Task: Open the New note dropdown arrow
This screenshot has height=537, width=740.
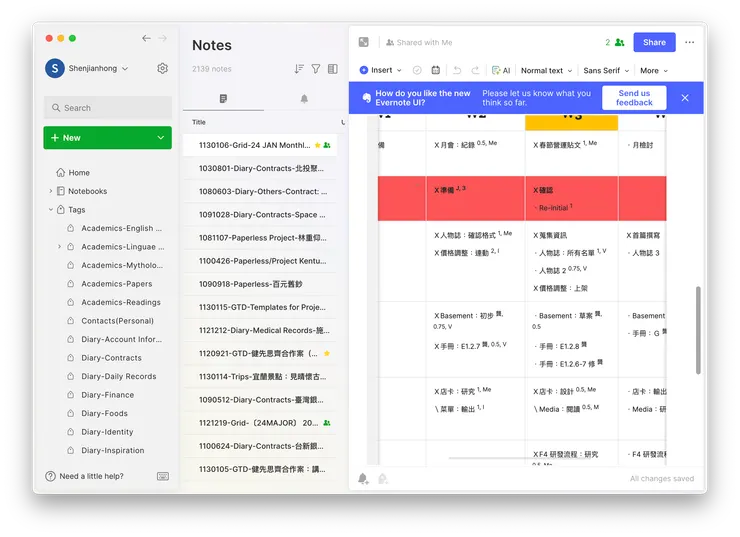Action: pyautogui.click(x=160, y=138)
